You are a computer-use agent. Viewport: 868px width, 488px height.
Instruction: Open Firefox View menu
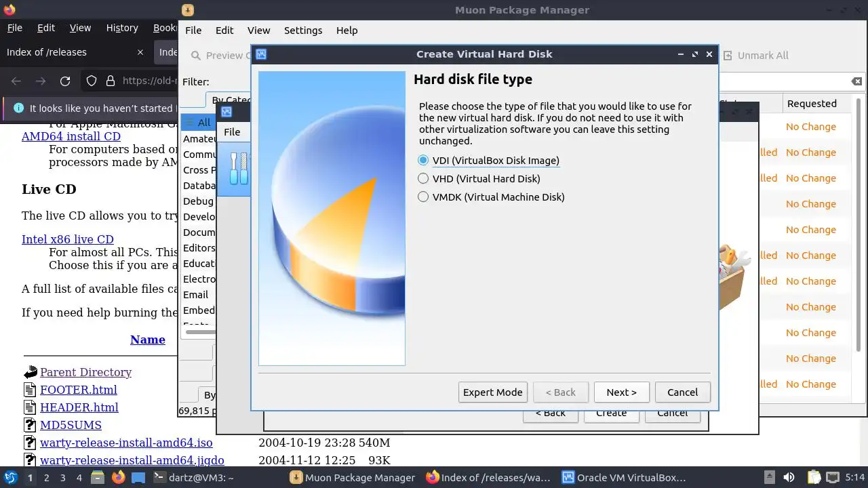[80, 28]
